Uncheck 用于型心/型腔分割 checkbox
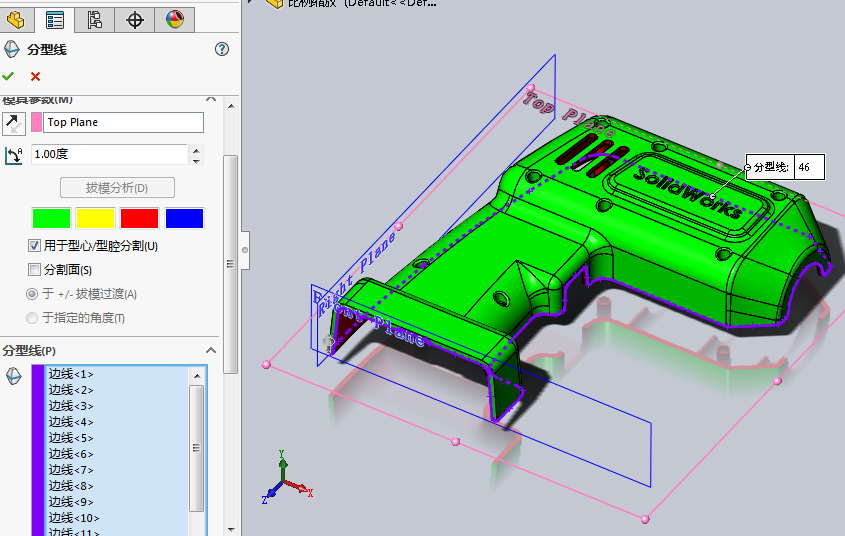This screenshot has width=845, height=536. click(x=34, y=246)
